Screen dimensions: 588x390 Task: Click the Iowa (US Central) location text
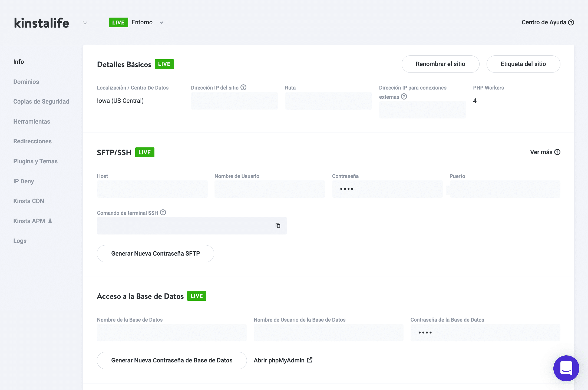coord(120,101)
